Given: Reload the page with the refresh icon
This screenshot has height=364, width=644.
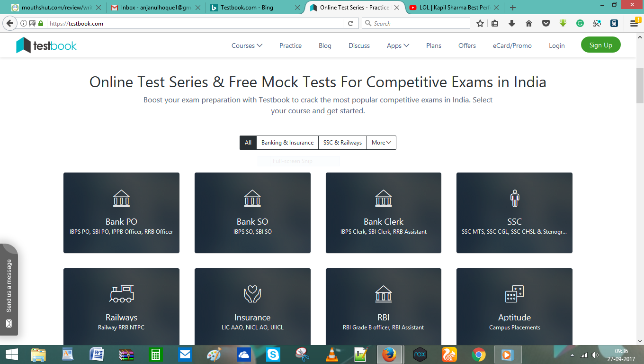Looking at the screenshot, I should (x=350, y=23).
